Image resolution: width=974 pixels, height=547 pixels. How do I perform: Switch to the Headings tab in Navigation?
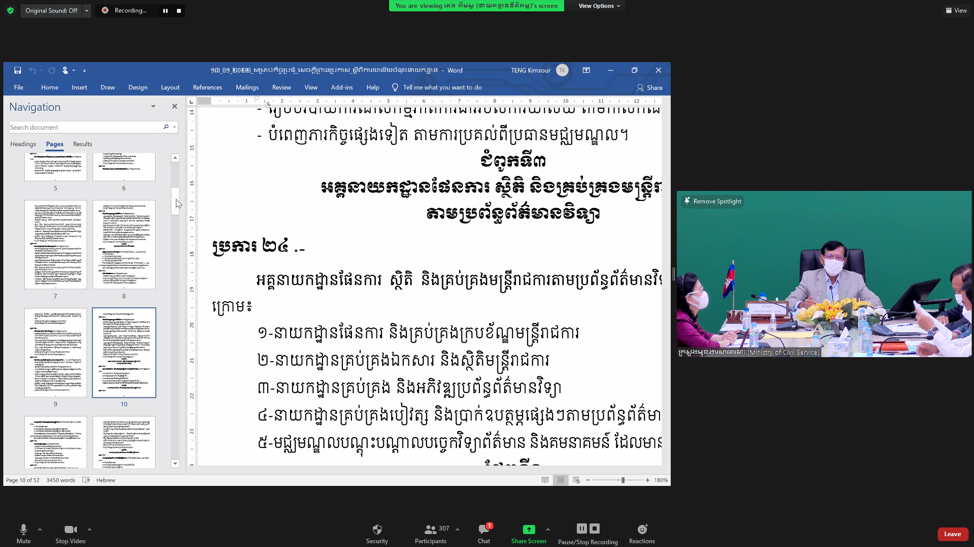click(x=23, y=144)
